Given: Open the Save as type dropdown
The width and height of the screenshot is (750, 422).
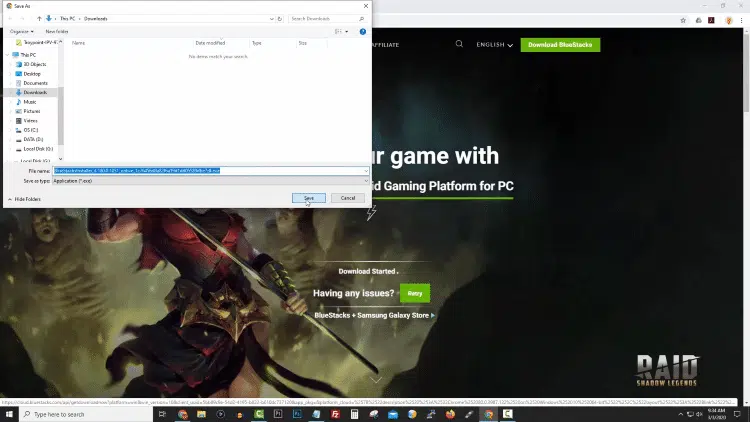Looking at the screenshot, I should [211, 181].
